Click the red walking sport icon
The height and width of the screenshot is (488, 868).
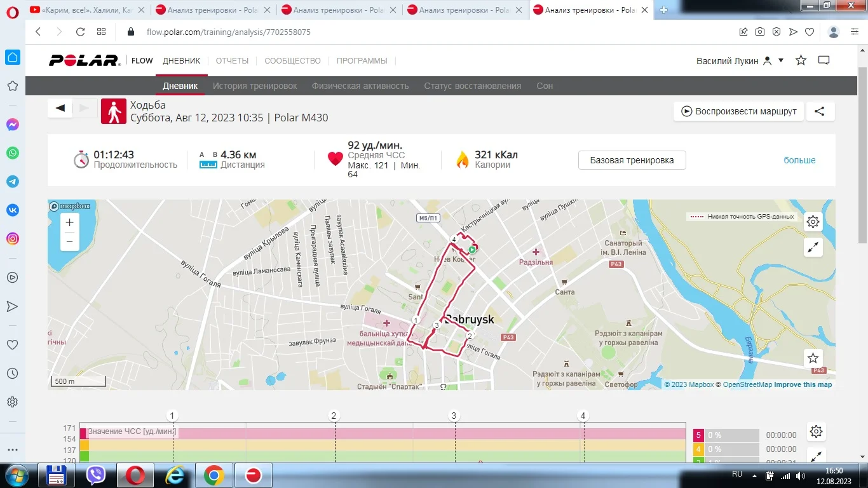click(x=114, y=111)
